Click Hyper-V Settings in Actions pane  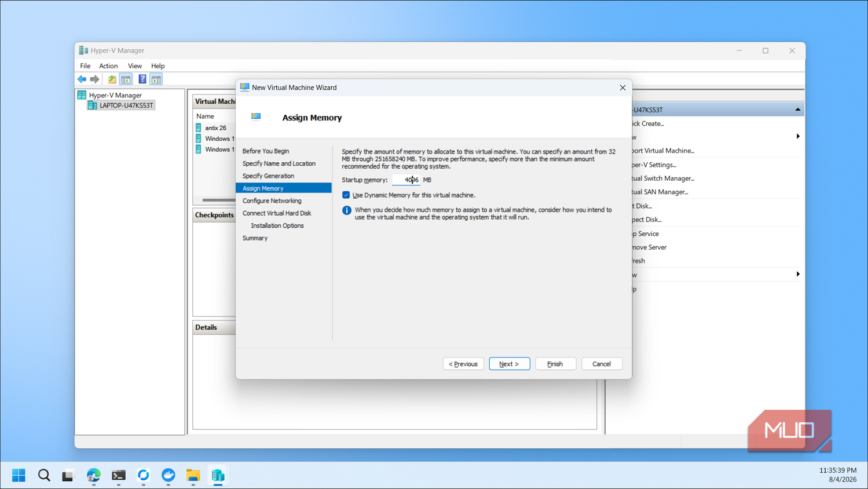tap(654, 165)
